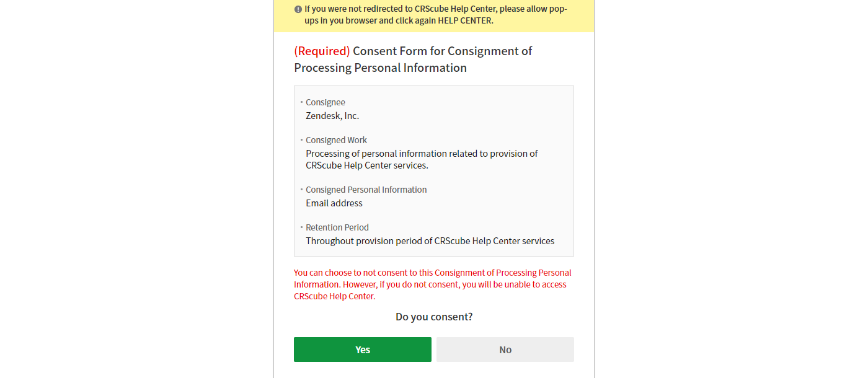Screen dimensions: 868x378
Task: Click bullet before Retention Period label
Action: (301, 227)
